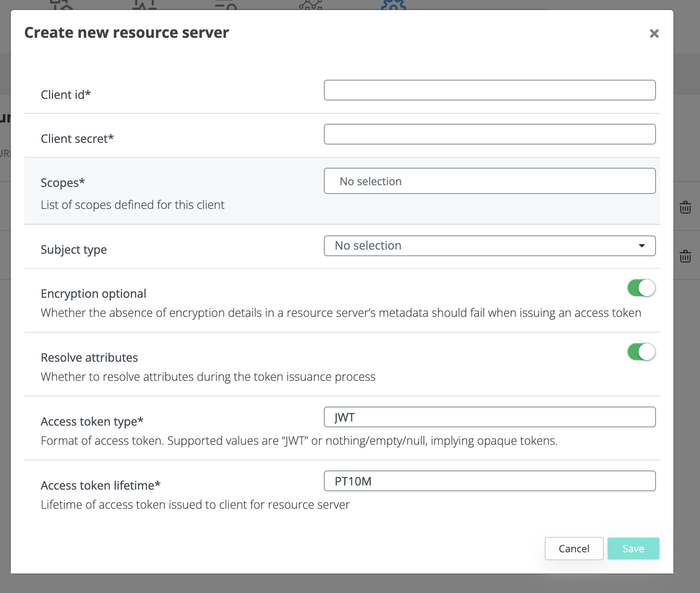Click the Access token lifetime field with PT10M
Screen dimensions: 700x593
(x=490, y=481)
